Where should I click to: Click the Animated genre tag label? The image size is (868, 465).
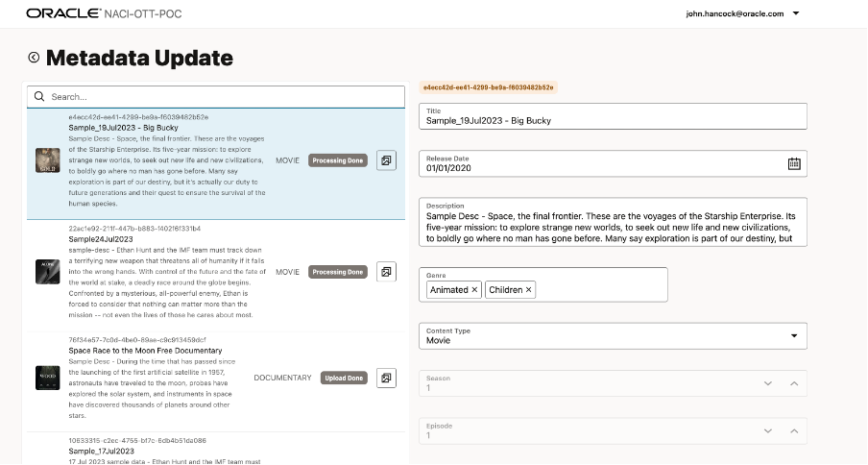click(x=449, y=290)
